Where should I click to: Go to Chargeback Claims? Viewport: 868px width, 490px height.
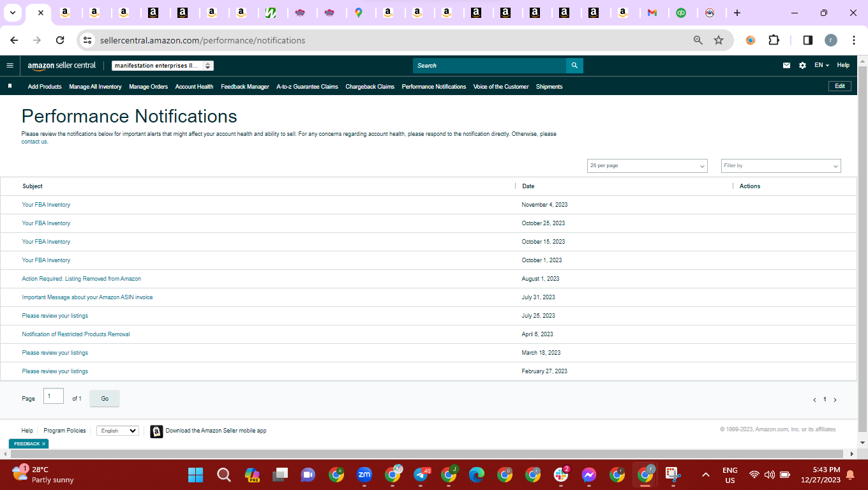[x=370, y=87]
